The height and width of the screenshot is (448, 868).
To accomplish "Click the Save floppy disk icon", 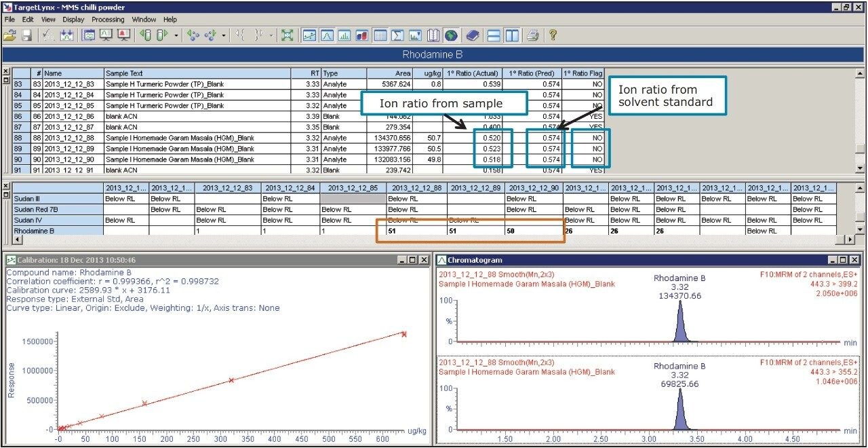I will tap(26, 35).
